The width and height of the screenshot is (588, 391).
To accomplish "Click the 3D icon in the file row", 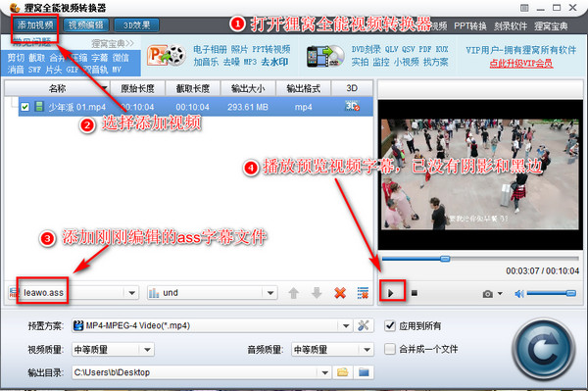I will pyautogui.click(x=352, y=107).
